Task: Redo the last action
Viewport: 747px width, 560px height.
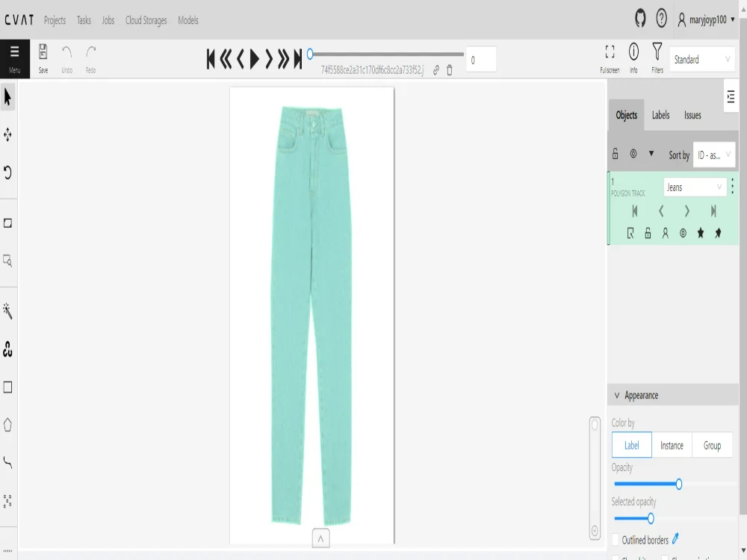Action: [x=90, y=58]
